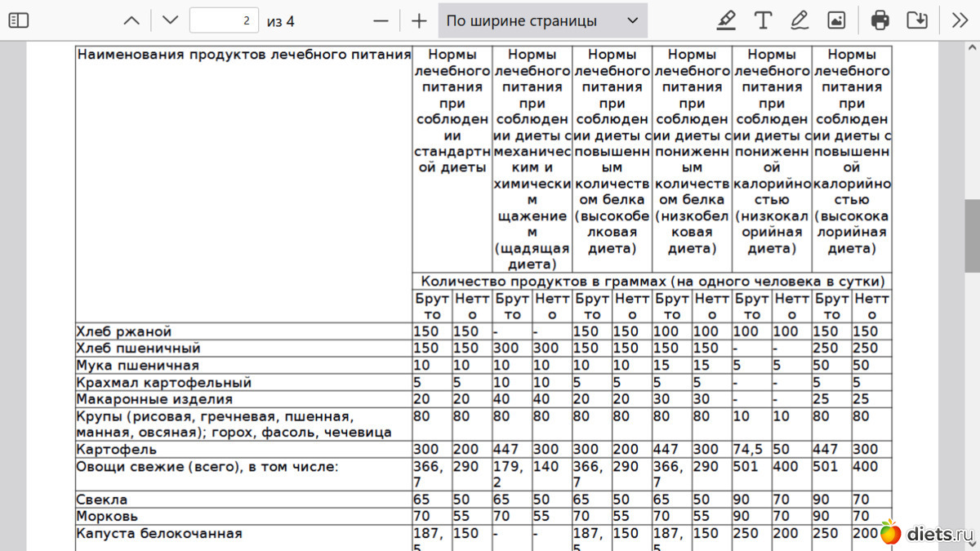Click the vertical scrollbar thumb
The height and width of the screenshot is (551, 980).
click(x=972, y=235)
